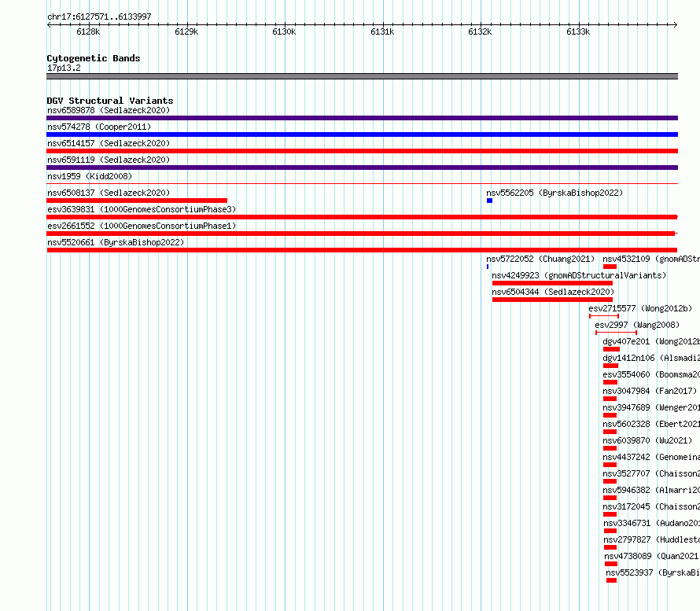Click the thin red line under nsv1959

click(362, 183)
